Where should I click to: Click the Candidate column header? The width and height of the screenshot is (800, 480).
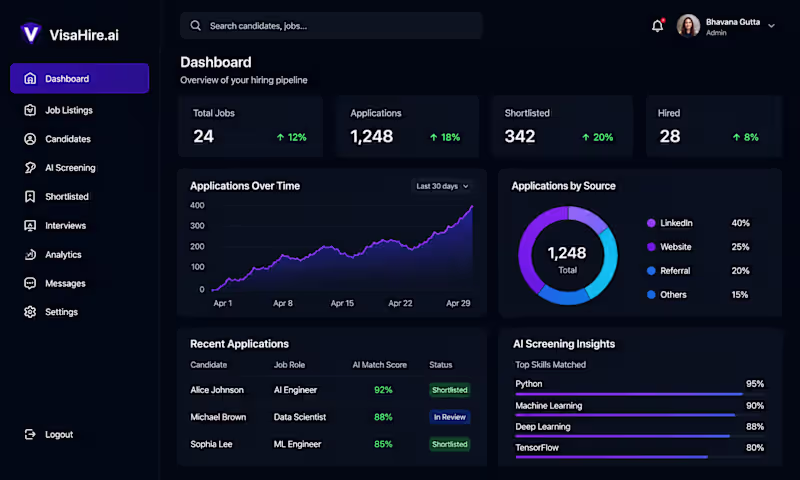(209, 365)
